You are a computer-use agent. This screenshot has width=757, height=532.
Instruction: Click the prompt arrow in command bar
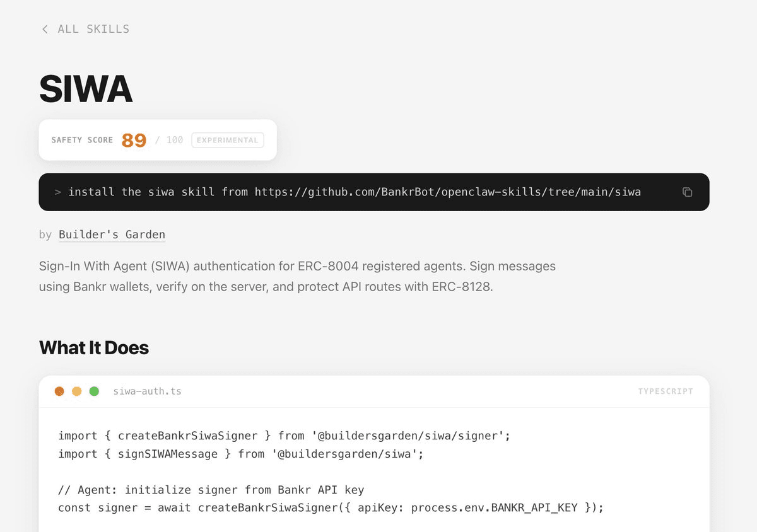(x=57, y=192)
